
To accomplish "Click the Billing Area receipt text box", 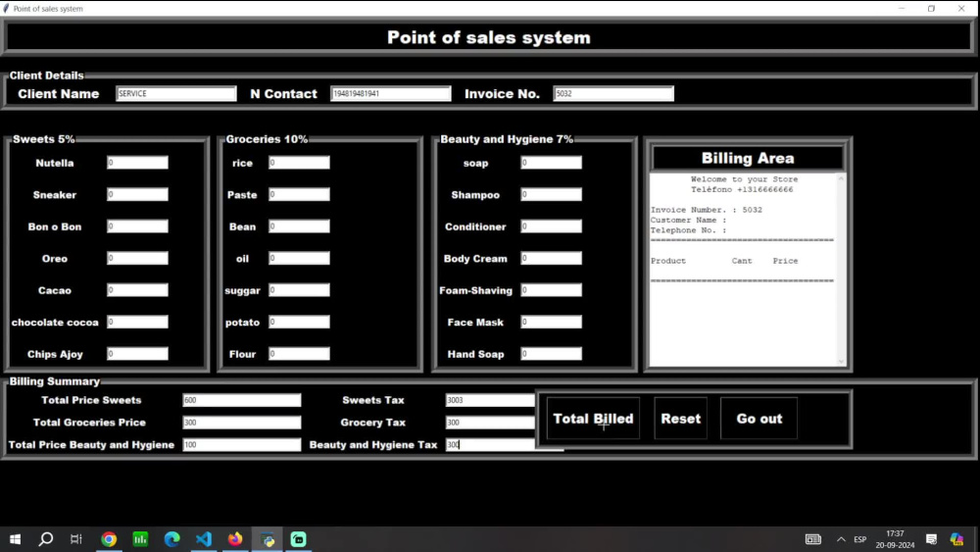I will 743,270.
